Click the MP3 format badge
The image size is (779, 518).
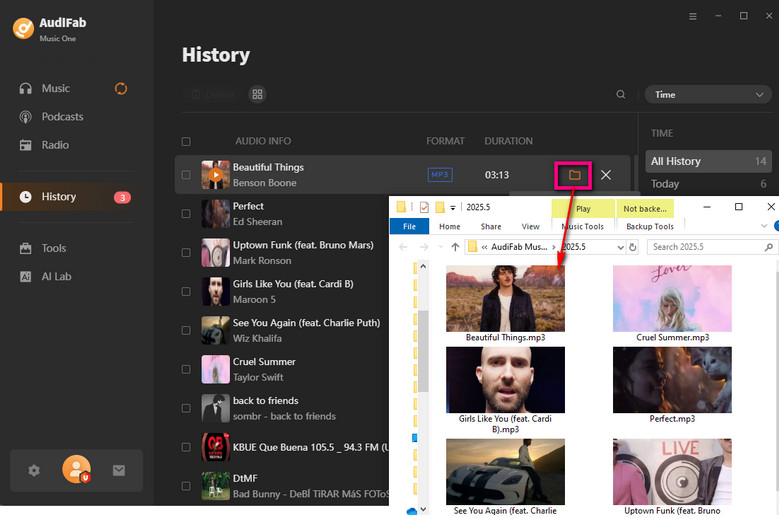440,175
